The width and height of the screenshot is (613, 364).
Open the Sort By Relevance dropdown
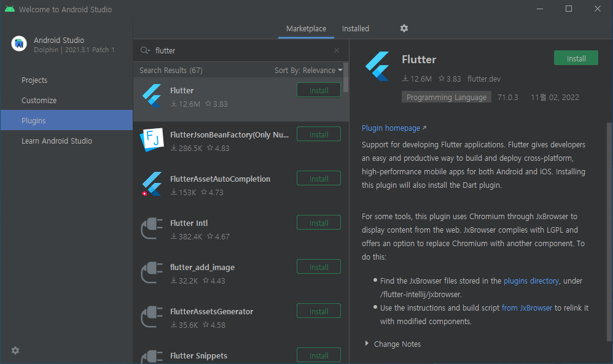(x=308, y=71)
